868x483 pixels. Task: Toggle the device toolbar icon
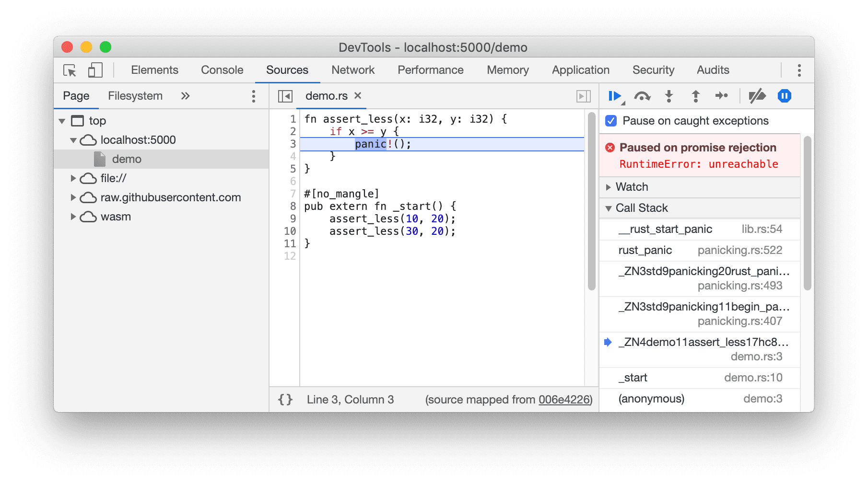point(94,70)
